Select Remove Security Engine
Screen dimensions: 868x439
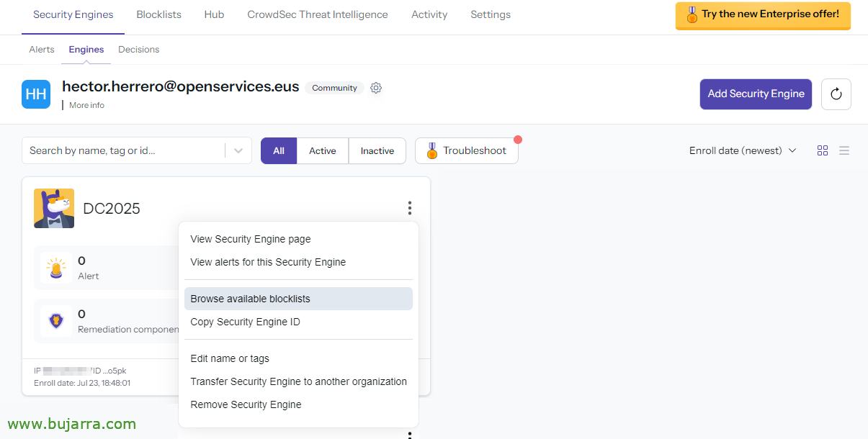[298, 404]
